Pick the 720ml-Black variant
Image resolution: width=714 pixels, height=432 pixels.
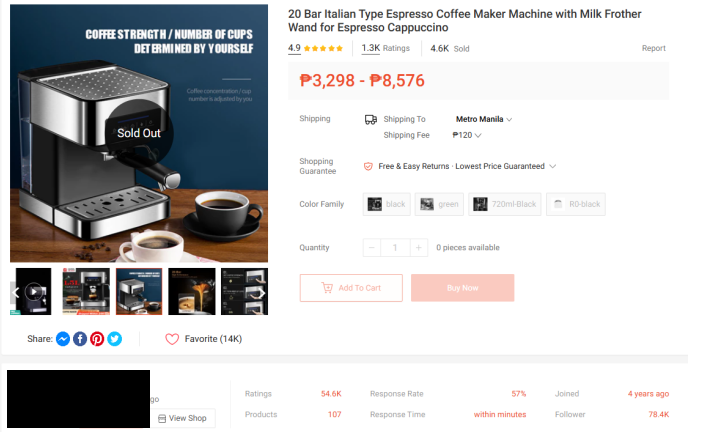coord(505,204)
